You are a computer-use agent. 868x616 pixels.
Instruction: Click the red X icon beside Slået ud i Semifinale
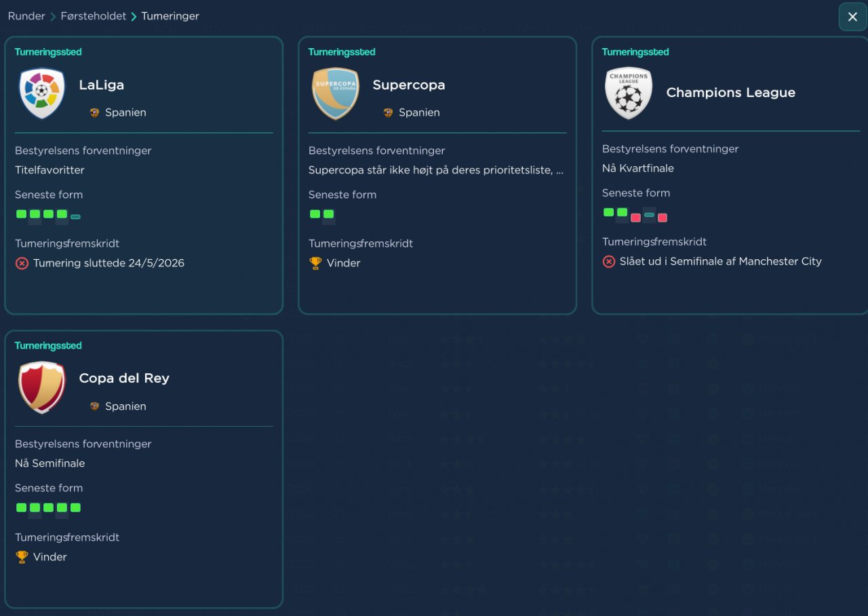[609, 261]
